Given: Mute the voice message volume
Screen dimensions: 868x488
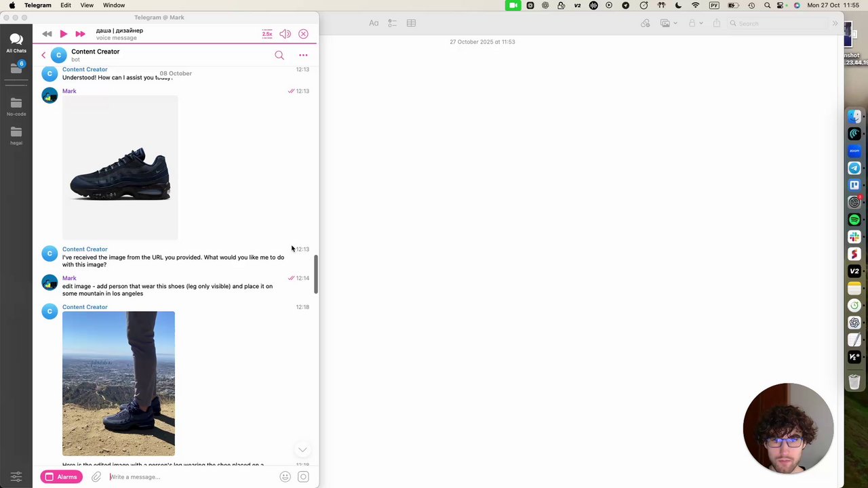Looking at the screenshot, I should point(285,34).
